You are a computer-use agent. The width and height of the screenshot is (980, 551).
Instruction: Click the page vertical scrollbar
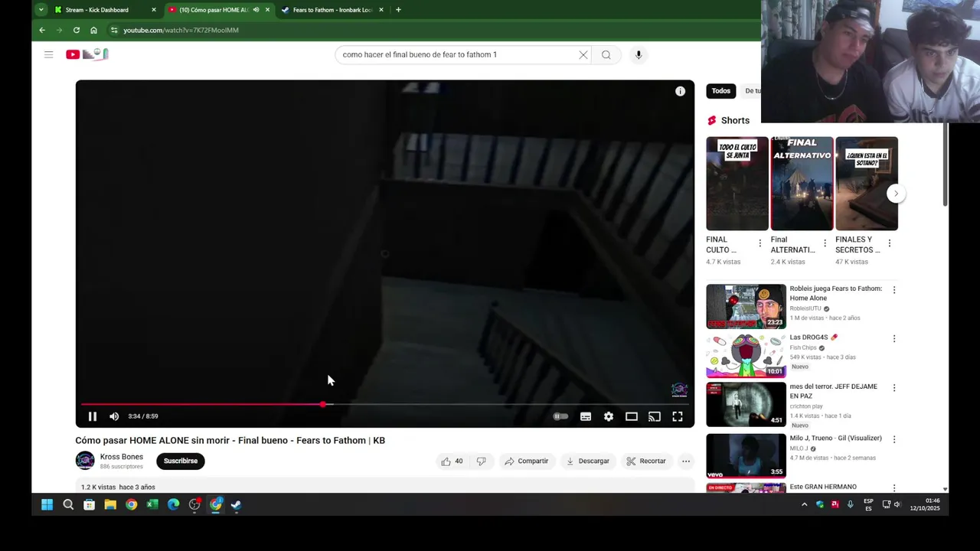coord(945,164)
